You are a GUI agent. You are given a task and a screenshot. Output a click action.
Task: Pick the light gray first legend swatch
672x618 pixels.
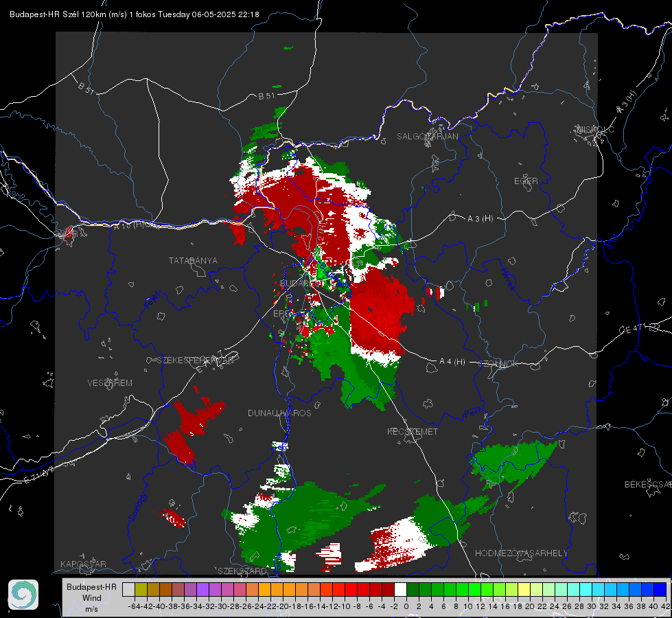click(128, 590)
